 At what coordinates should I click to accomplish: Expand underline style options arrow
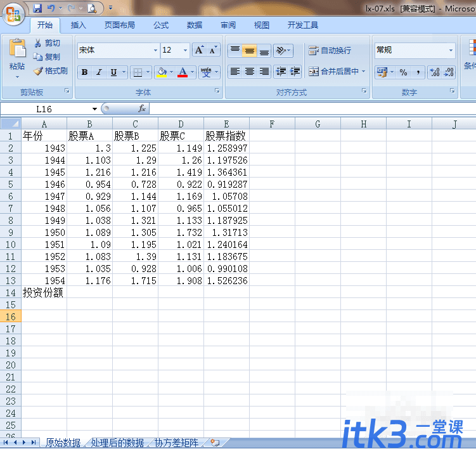tap(124, 72)
